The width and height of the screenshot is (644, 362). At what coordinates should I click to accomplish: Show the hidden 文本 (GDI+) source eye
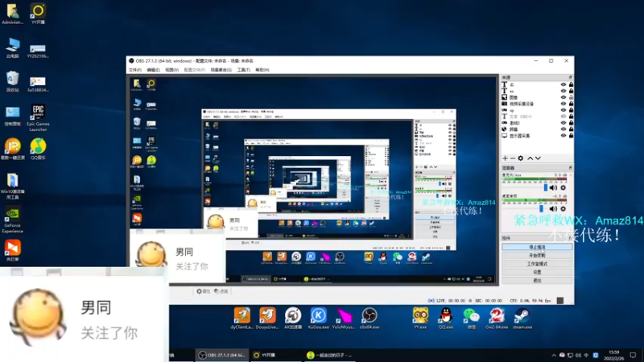point(563,117)
